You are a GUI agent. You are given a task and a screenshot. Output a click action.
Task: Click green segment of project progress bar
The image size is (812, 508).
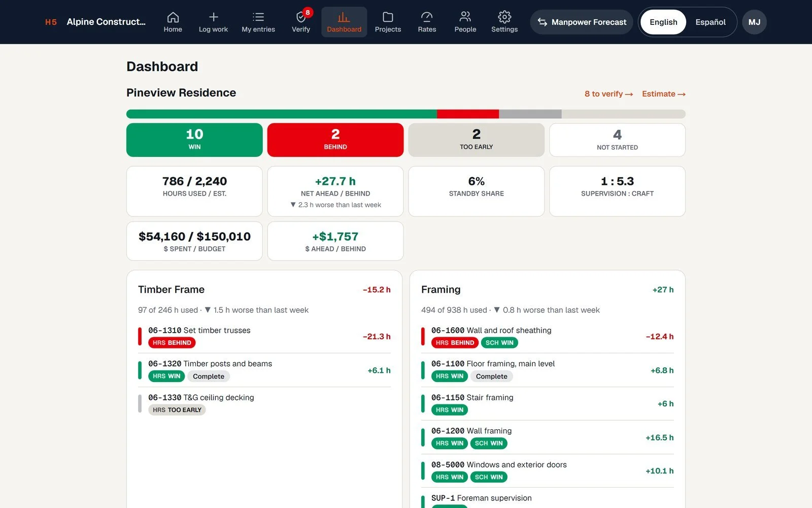[282, 114]
